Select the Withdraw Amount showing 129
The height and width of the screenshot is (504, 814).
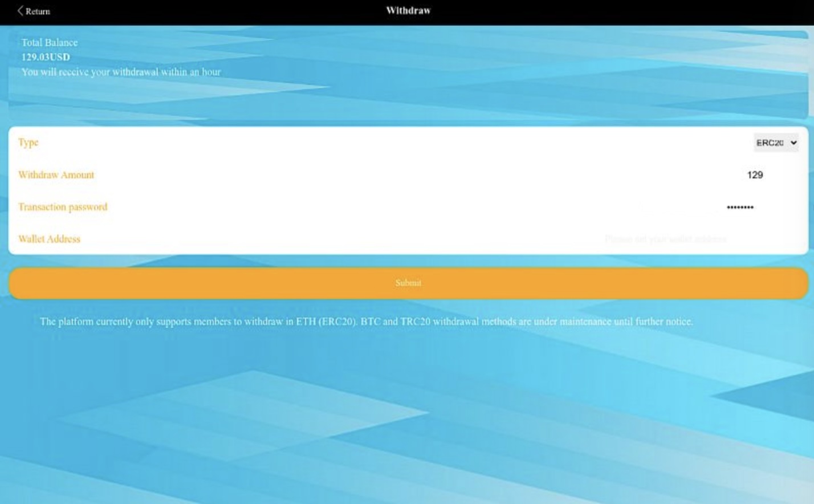pos(756,175)
